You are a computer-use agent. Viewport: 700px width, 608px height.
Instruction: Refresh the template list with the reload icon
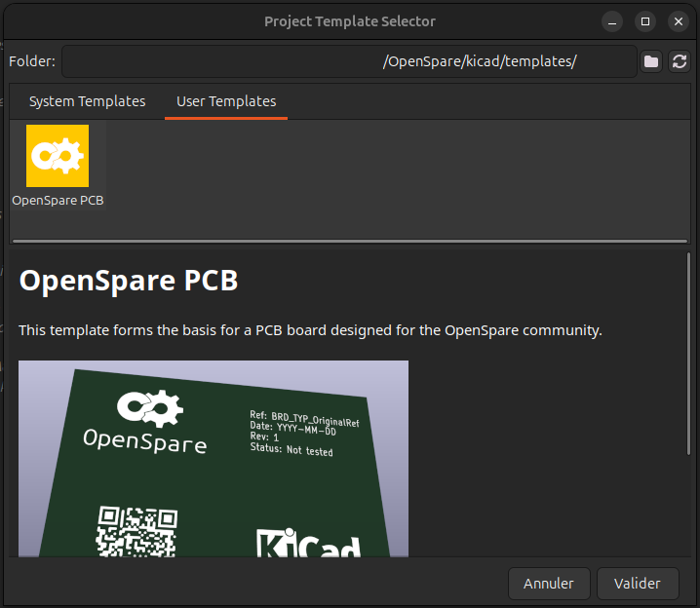pyautogui.click(x=679, y=61)
